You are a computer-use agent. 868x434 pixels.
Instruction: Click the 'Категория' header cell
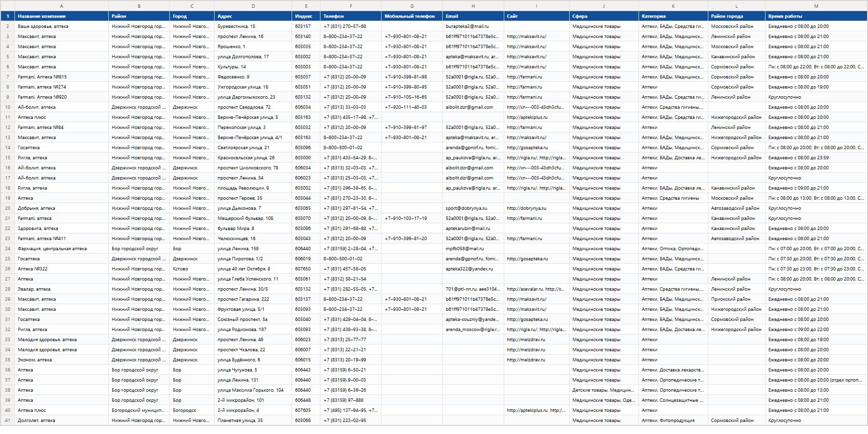pyautogui.click(x=673, y=16)
